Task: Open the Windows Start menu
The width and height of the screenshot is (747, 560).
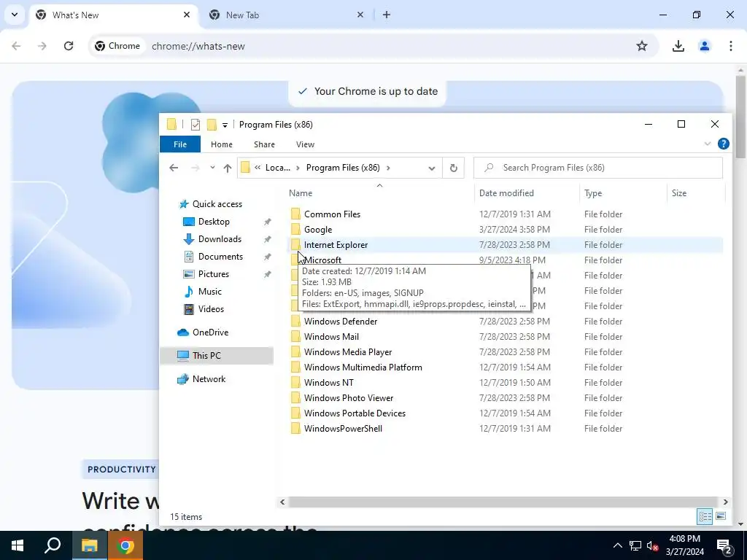Action: click(18, 545)
